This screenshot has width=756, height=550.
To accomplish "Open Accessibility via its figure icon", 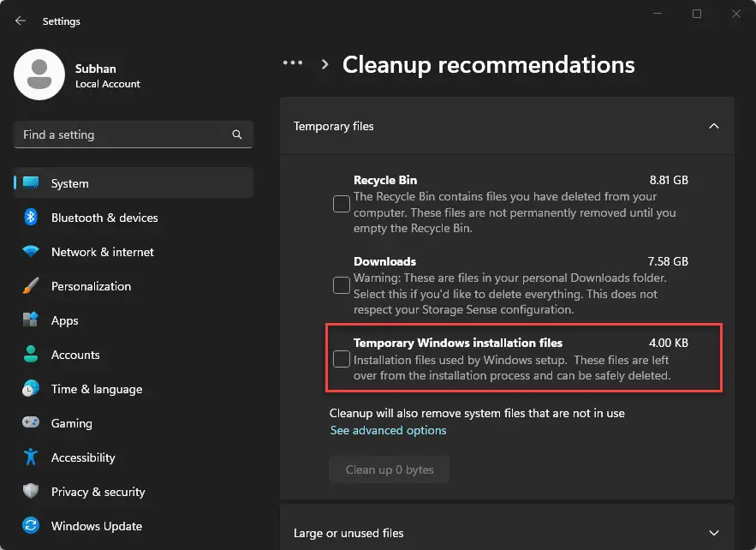I will tap(31, 457).
